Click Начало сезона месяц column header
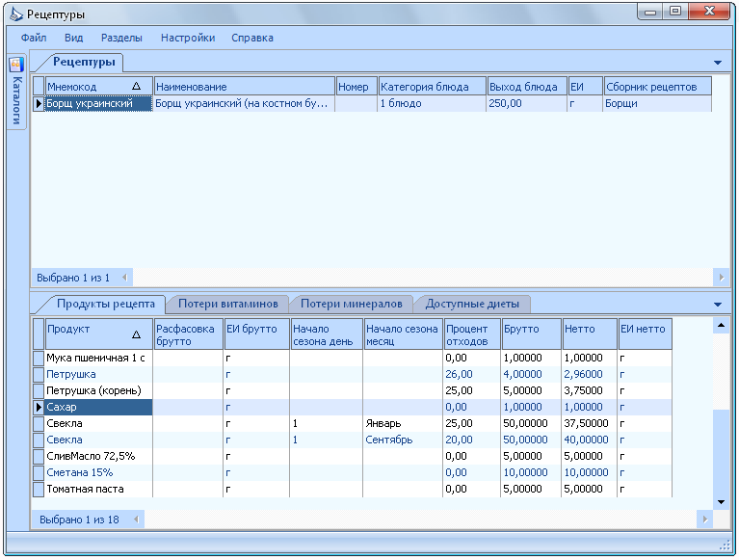Viewport: 739px width, 560px height. (x=403, y=334)
